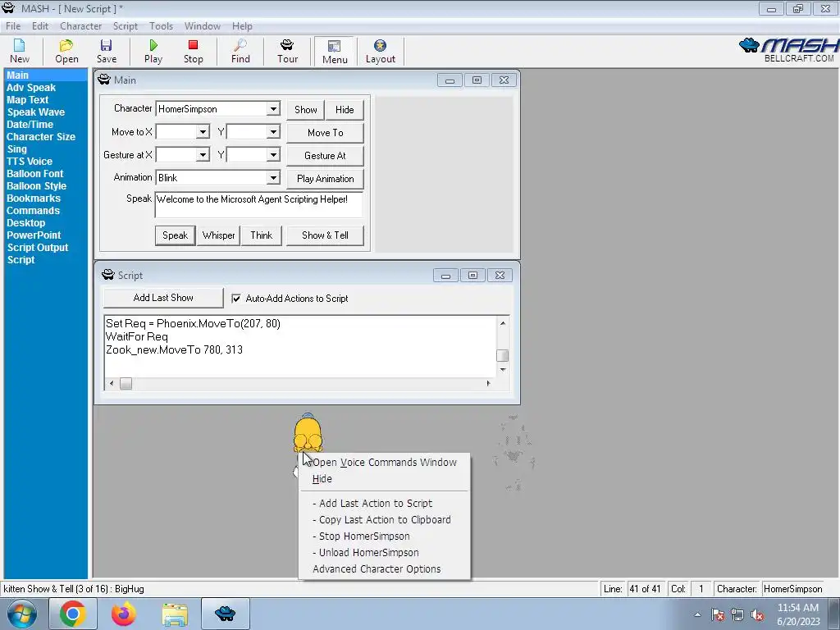The width and height of the screenshot is (840, 630).
Task: Click the Layout toolbar icon
Action: point(381,52)
